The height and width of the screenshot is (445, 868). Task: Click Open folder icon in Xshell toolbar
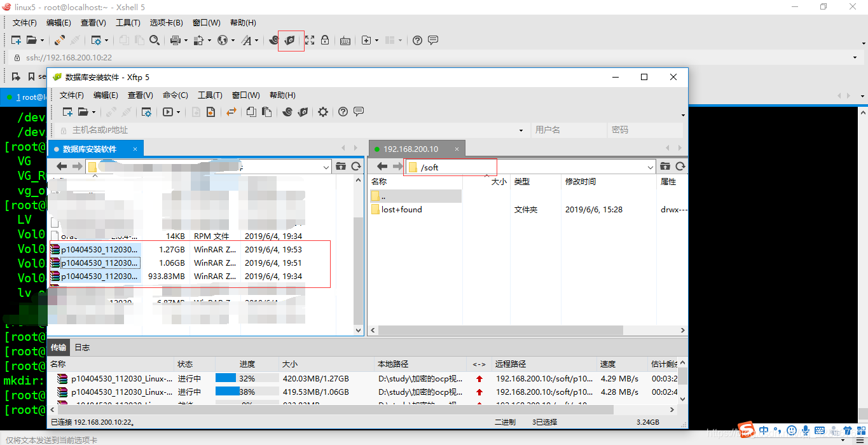(x=32, y=40)
